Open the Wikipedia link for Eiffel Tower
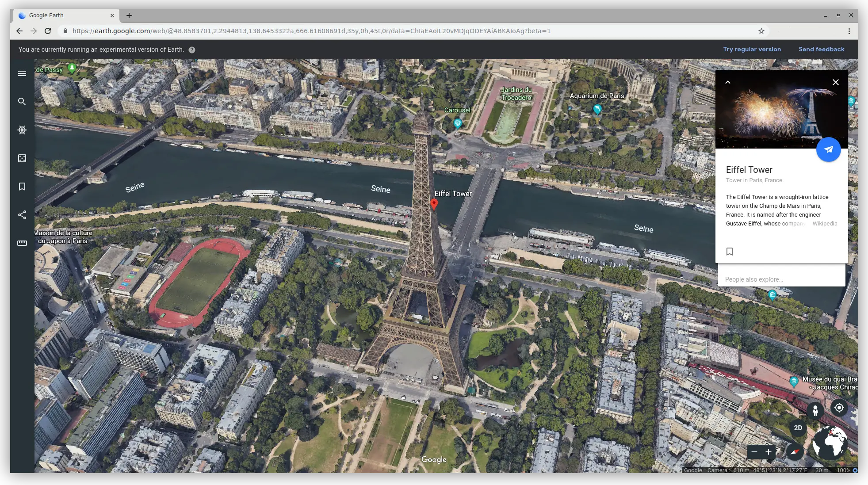 (x=825, y=223)
